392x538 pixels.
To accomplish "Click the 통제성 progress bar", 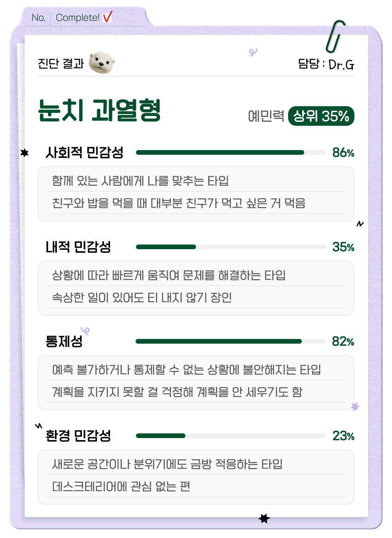I will (x=231, y=341).
